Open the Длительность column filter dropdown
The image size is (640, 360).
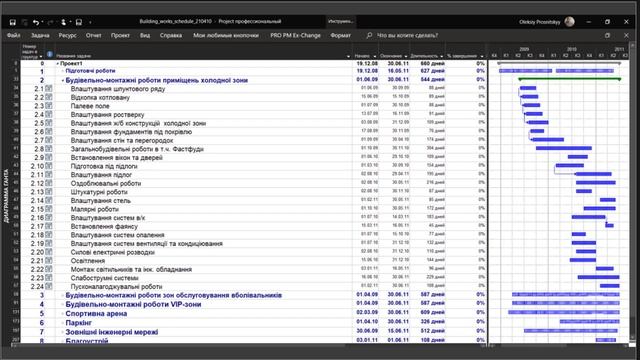[x=442, y=56]
